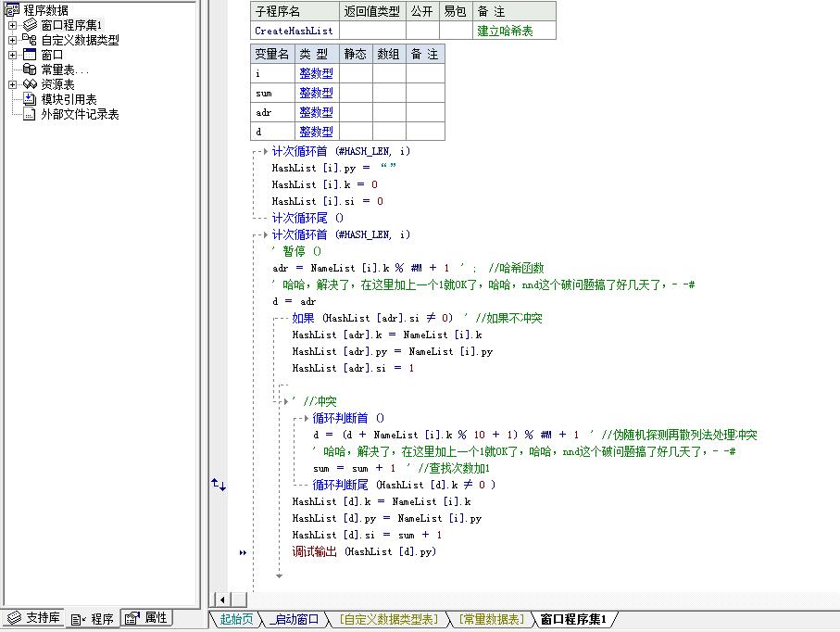Image resolution: width=840 pixels, height=632 pixels.
Task: Click the 'sum = sum + 1' line
Action: point(354,469)
